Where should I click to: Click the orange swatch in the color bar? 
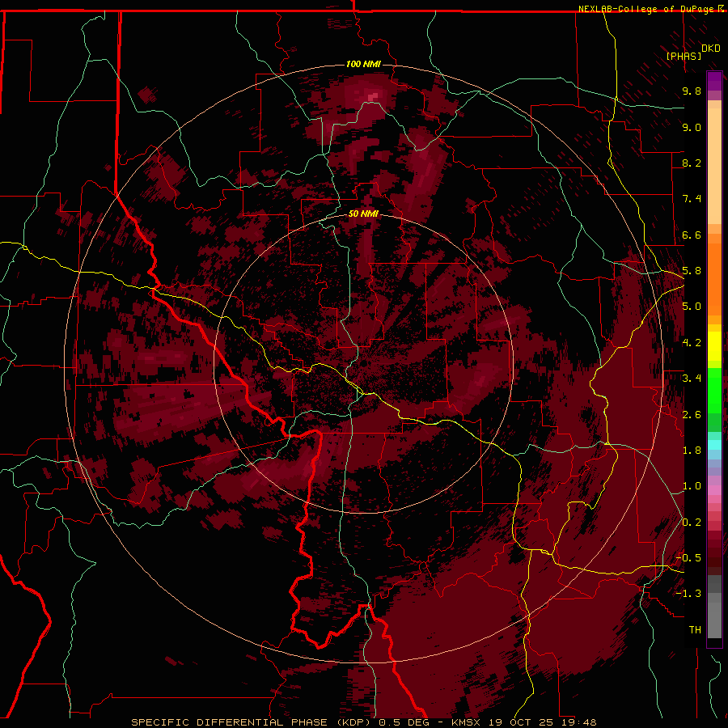[x=714, y=278]
